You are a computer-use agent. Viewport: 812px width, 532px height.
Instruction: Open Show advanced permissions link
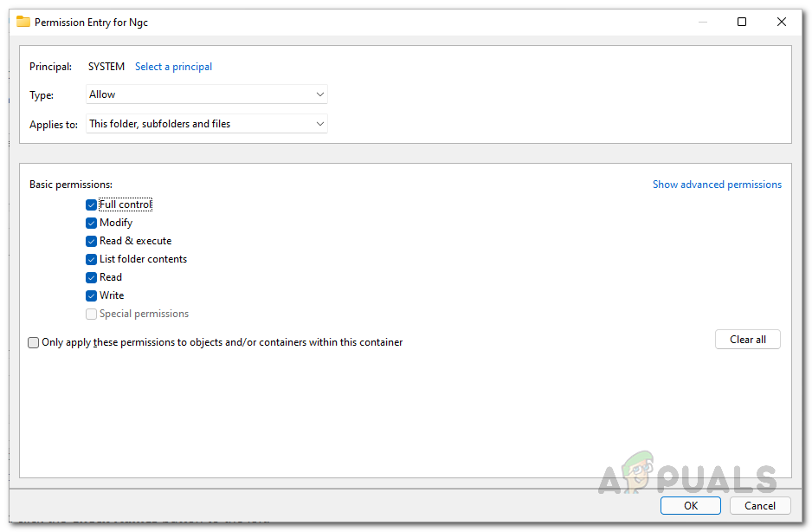717,185
